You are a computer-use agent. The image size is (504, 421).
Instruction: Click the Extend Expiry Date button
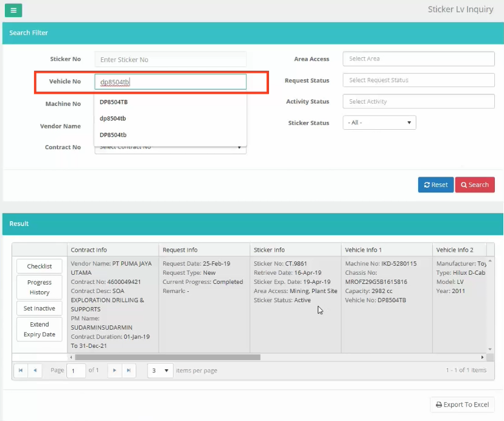pos(40,329)
